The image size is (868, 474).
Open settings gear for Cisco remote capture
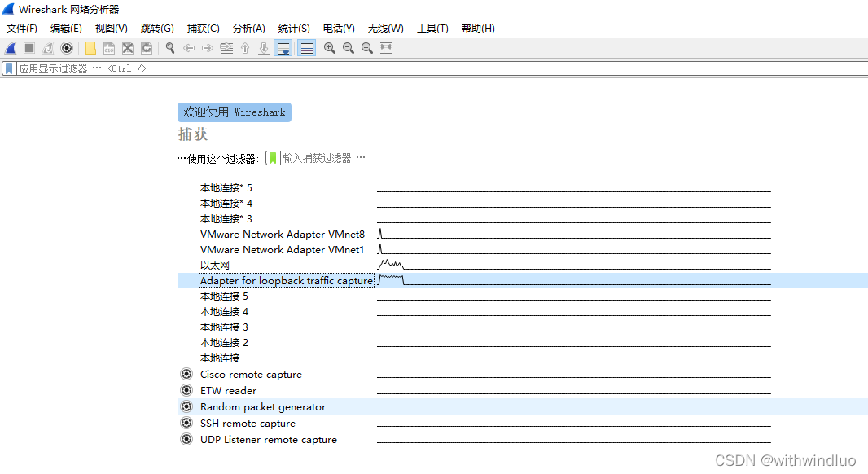coord(186,375)
